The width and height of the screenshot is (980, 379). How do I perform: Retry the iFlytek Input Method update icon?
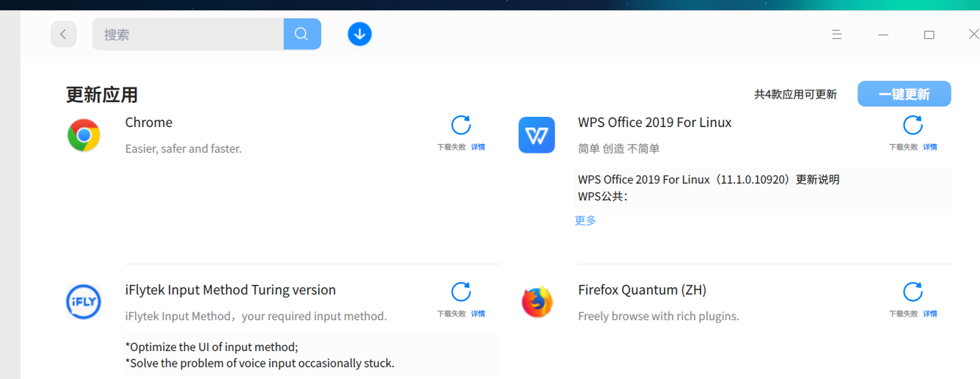(461, 292)
